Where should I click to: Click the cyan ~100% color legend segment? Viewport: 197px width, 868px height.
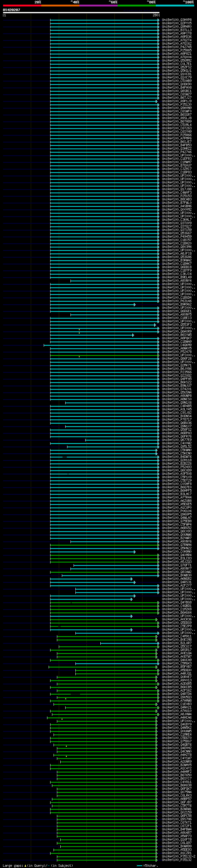pos(175,6)
